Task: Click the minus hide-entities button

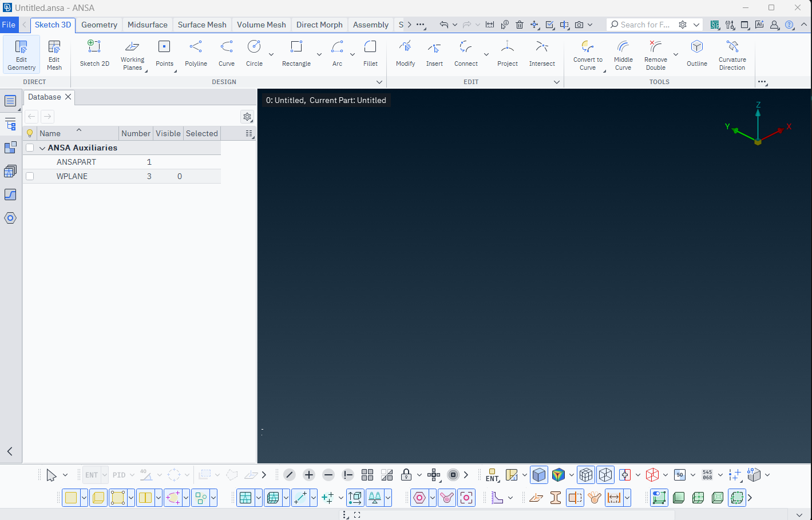Action: pos(328,475)
